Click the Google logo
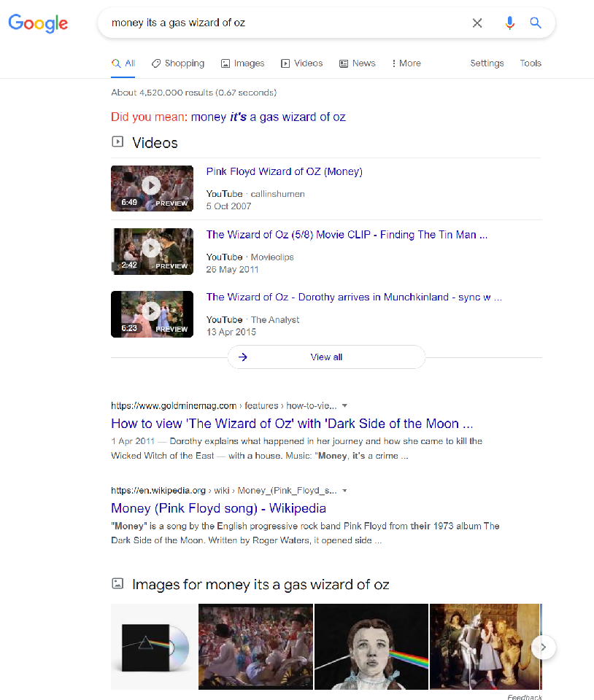Viewport: 594px width, 700px height. click(x=38, y=23)
